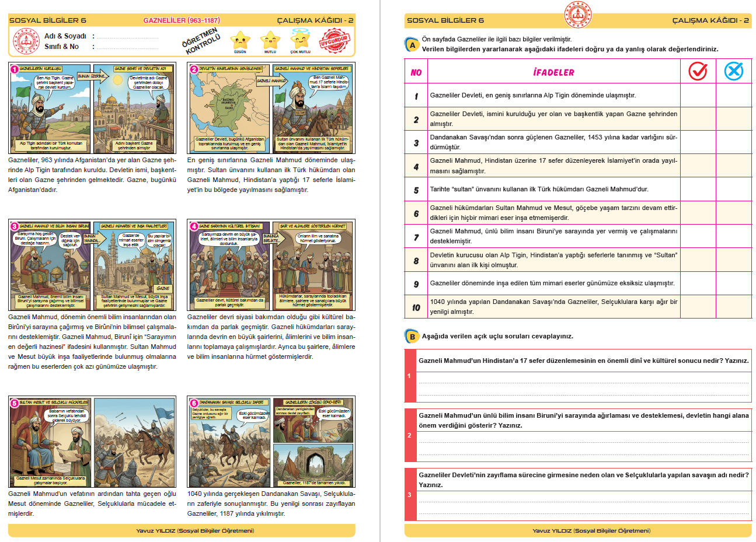Open comic panel 6 about Dandanakan Savaşı
This screenshot has width=756, height=542.
[271, 442]
